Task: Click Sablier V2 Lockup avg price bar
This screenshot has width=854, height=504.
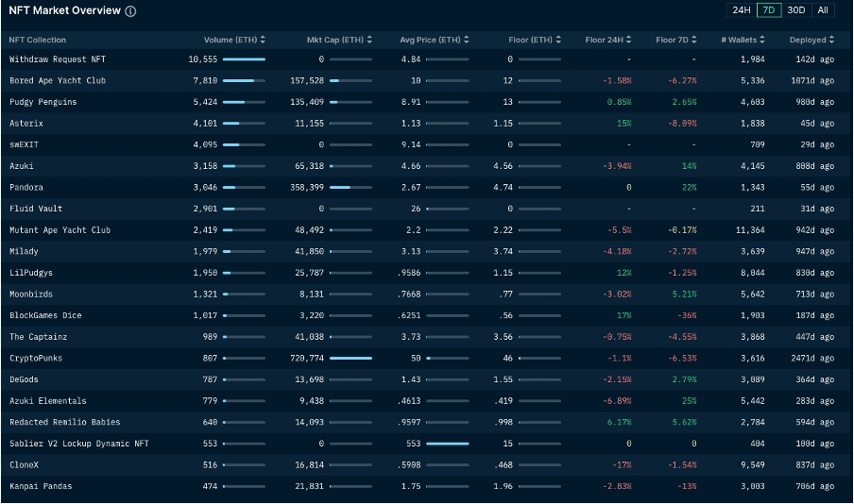Action: point(448,444)
